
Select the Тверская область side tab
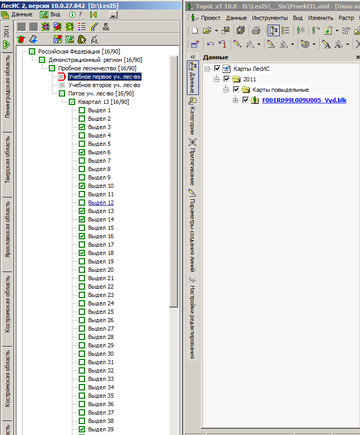pyautogui.click(x=7, y=159)
